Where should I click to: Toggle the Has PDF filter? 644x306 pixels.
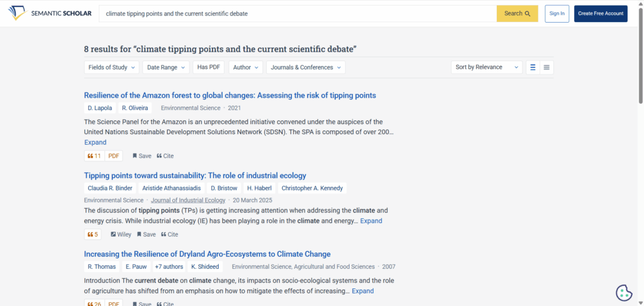[x=209, y=67]
